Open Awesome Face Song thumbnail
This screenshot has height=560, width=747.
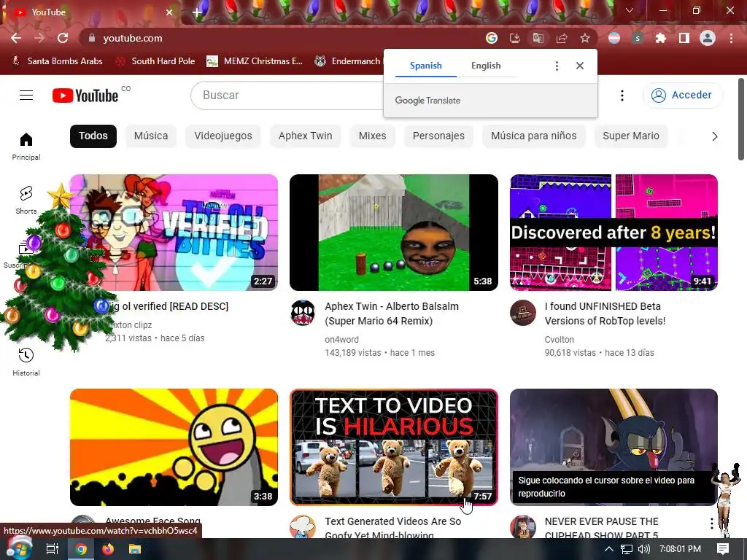[x=174, y=447]
